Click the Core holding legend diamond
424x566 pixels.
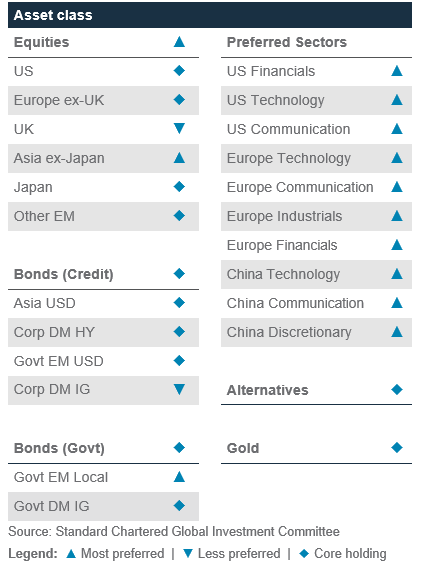click(x=304, y=553)
